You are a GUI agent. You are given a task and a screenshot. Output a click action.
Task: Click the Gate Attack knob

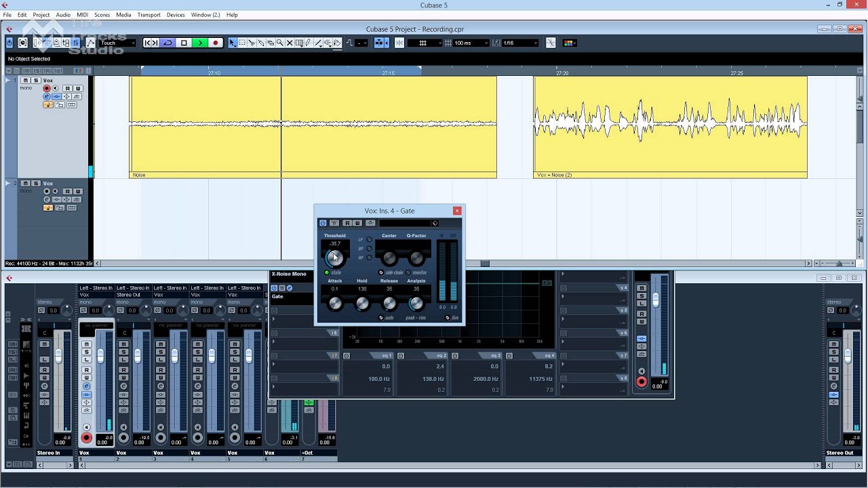(335, 303)
